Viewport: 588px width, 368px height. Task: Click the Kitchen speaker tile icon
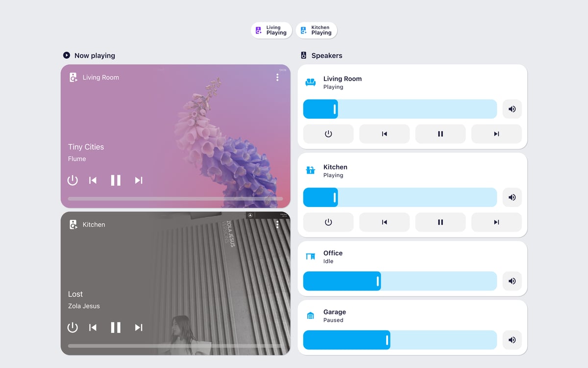(x=310, y=171)
